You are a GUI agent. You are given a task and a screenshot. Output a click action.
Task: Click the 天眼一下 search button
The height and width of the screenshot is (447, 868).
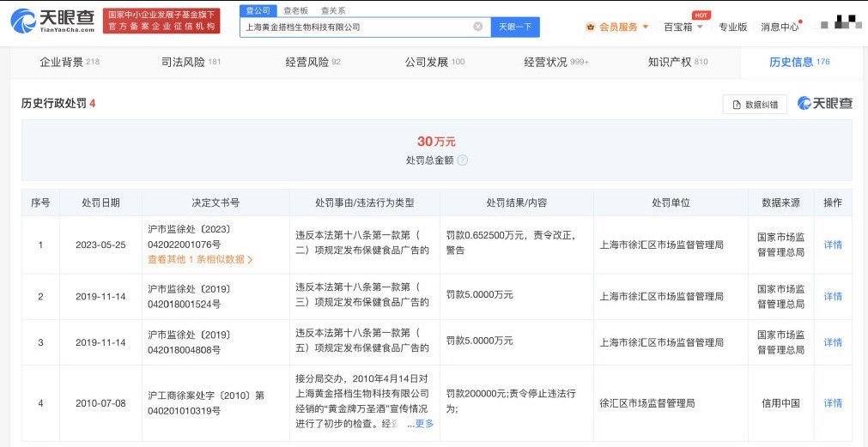coord(515,27)
